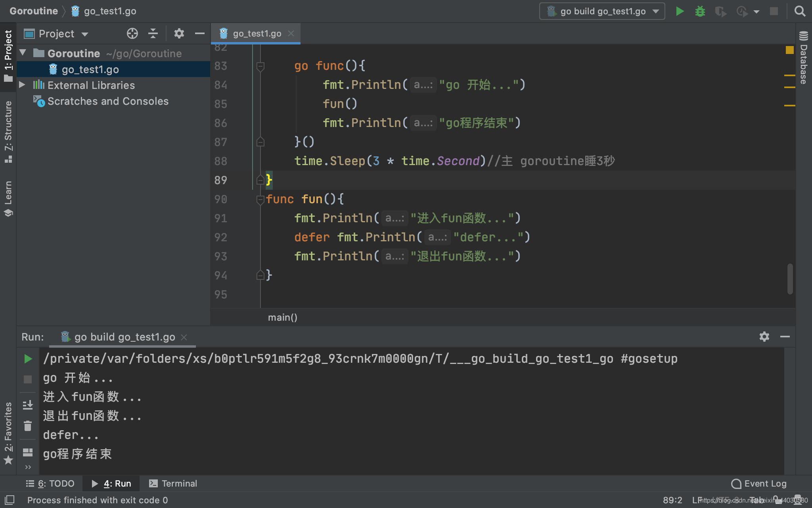Toggle tool window bars icon in status bar
The image size is (812, 508).
[x=10, y=500]
